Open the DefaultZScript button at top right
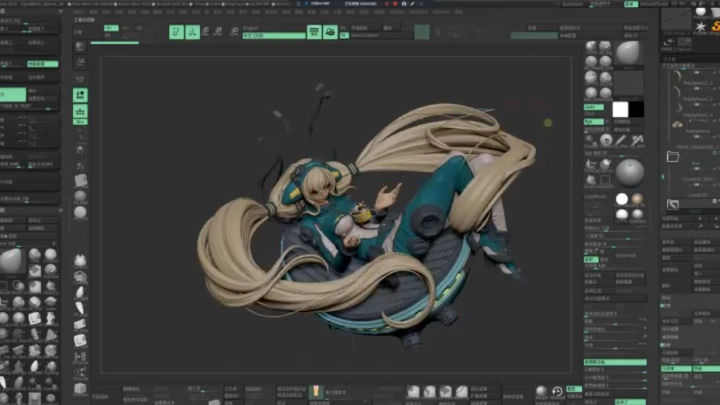Viewport: 720px width, 405px height. (x=652, y=4)
